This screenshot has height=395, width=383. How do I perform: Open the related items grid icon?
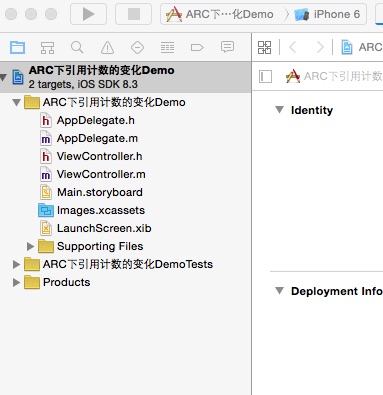click(x=265, y=47)
